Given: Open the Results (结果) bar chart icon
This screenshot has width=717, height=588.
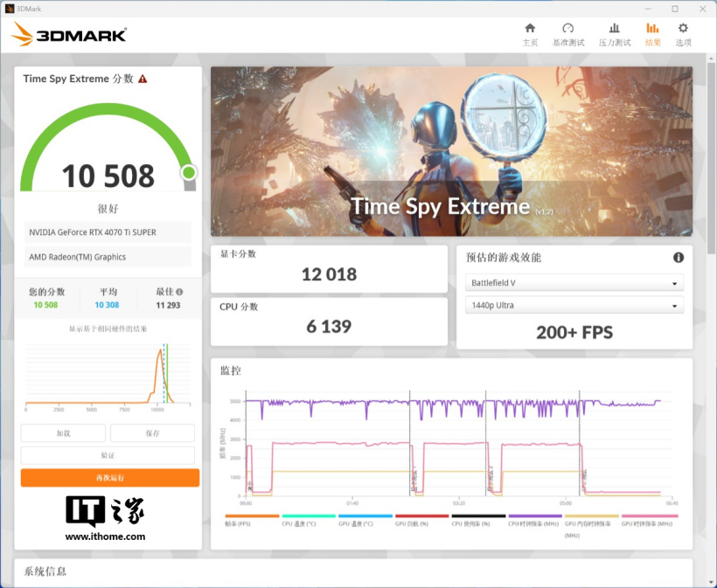Looking at the screenshot, I should click(x=652, y=33).
